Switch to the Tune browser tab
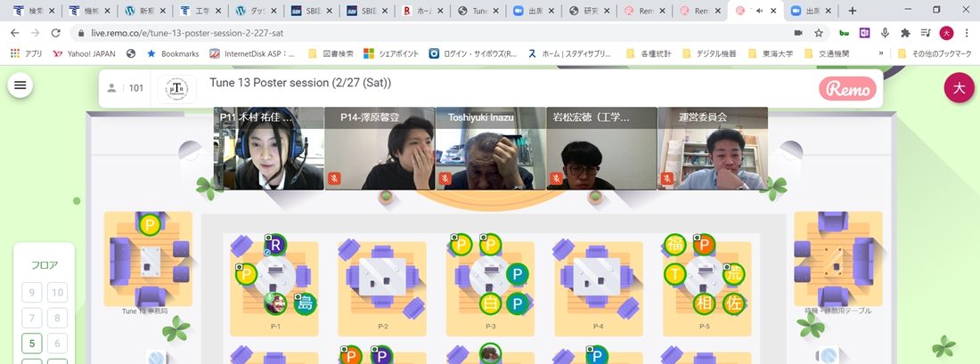Viewport: 980px width, 364px height. coord(478,11)
